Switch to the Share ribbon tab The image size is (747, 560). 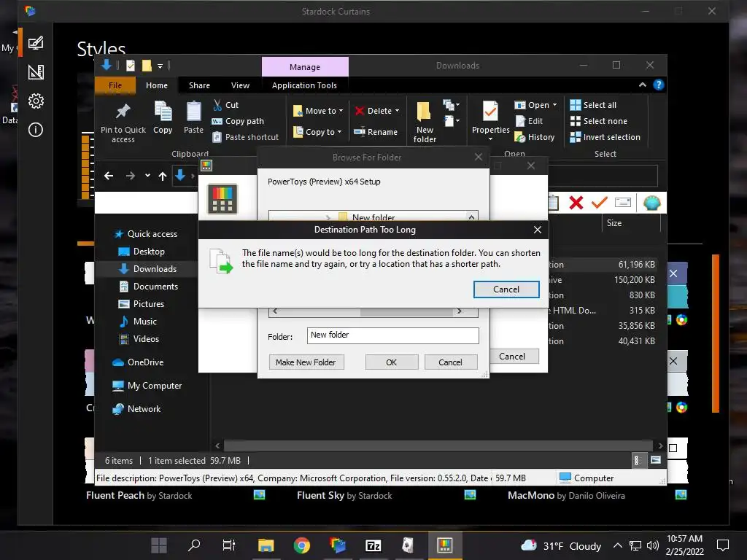pos(199,85)
